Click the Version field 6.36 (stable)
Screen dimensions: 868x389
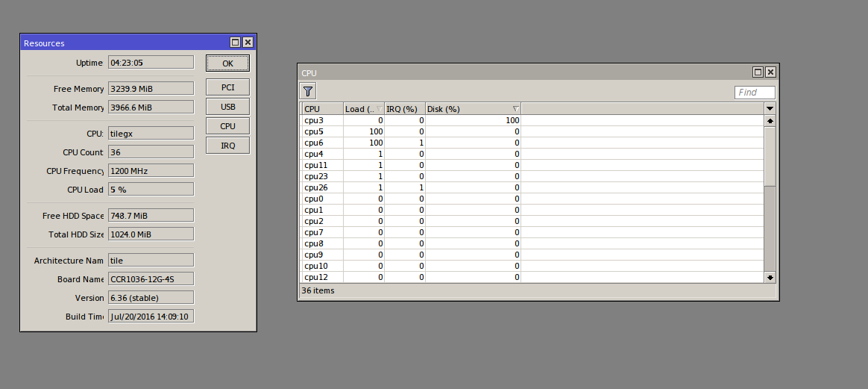tap(151, 298)
